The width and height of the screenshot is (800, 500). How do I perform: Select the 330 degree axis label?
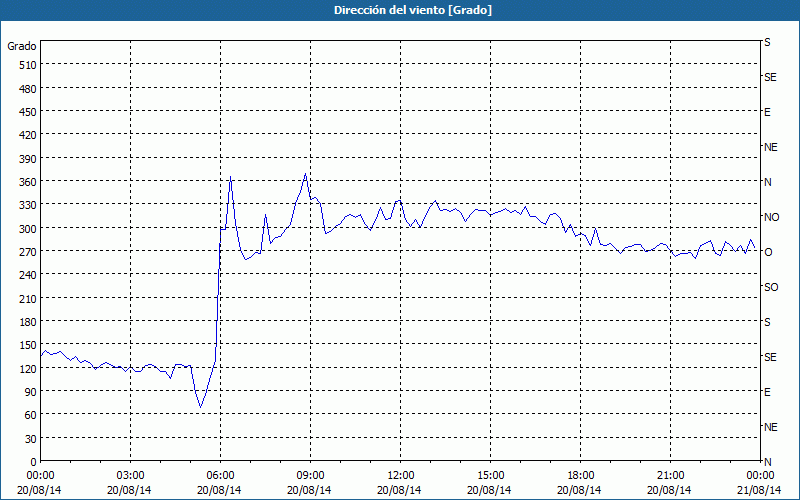(x=29, y=205)
